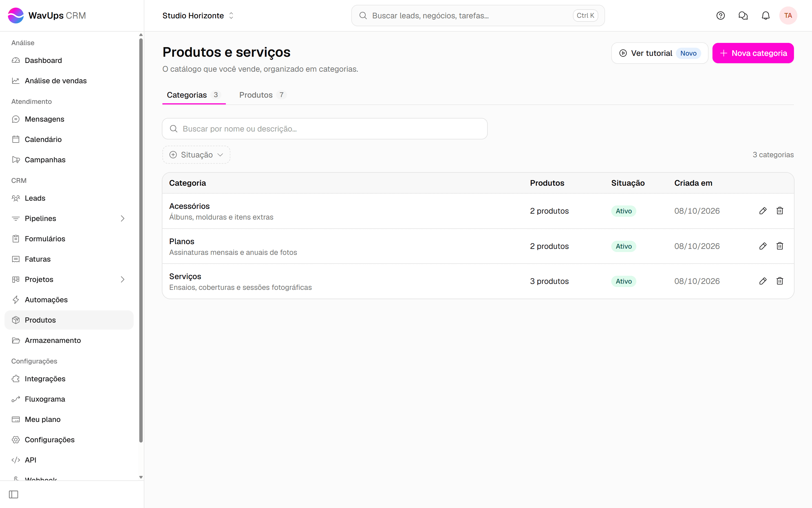Click the sidebar vertical scrollbar
This screenshot has height=508, width=812.
click(x=141, y=240)
